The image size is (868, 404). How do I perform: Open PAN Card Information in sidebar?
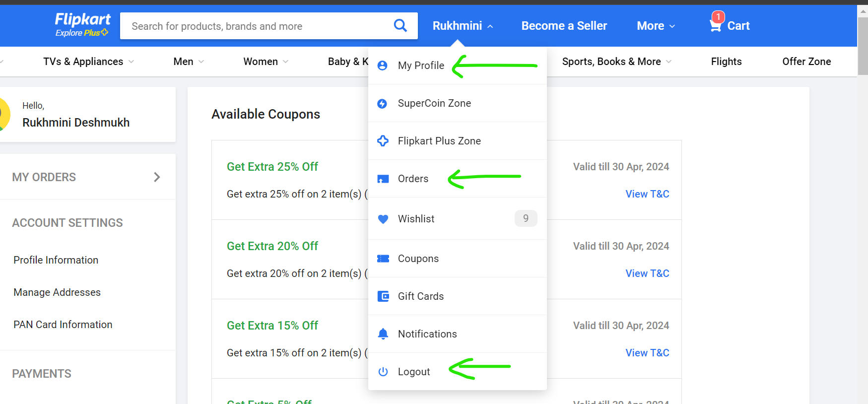(x=63, y=325)
